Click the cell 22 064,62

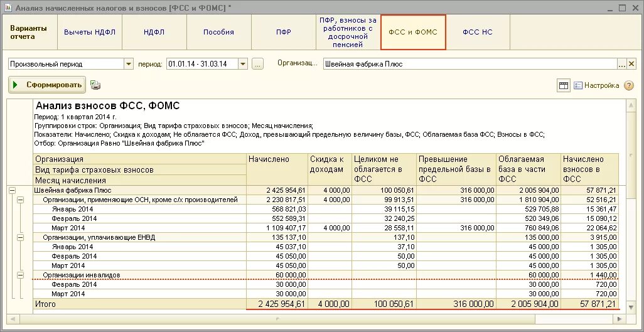tap(590, 228)
